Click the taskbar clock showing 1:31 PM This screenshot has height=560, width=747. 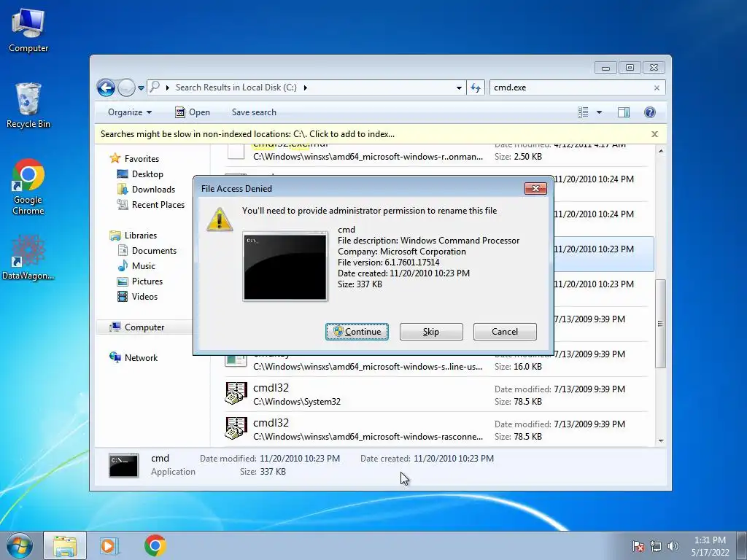(x=710, y=546)
